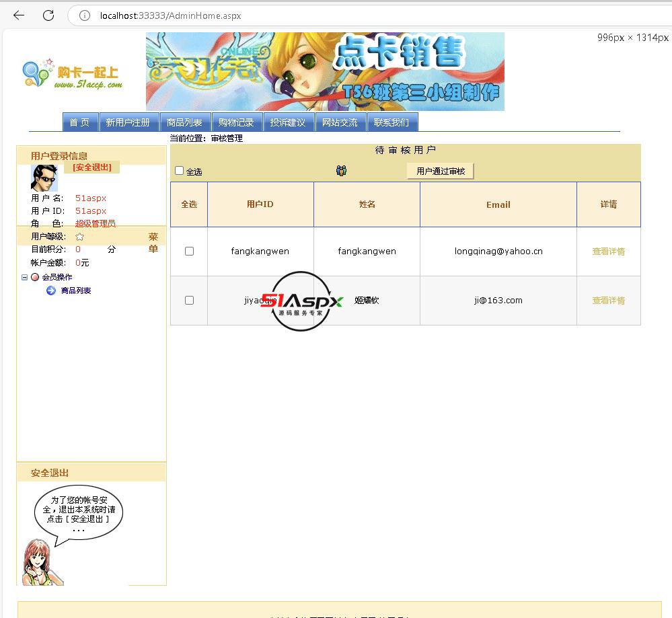Open 商品列表 in the sidebar tree

[76, 291]
